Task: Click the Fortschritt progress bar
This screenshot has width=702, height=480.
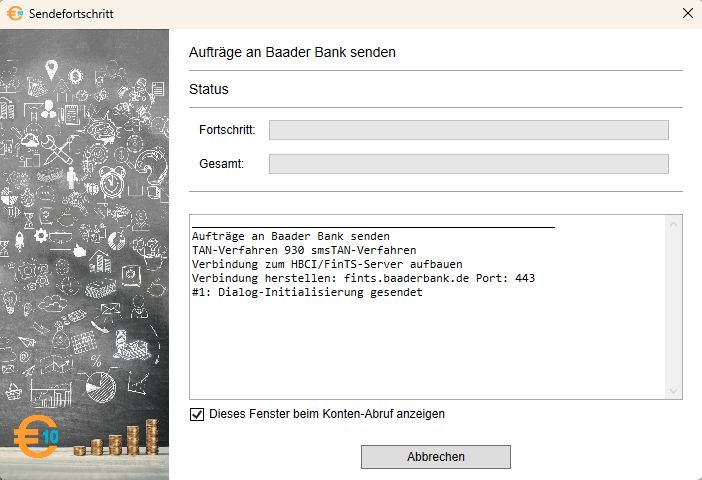Action: 469,130
